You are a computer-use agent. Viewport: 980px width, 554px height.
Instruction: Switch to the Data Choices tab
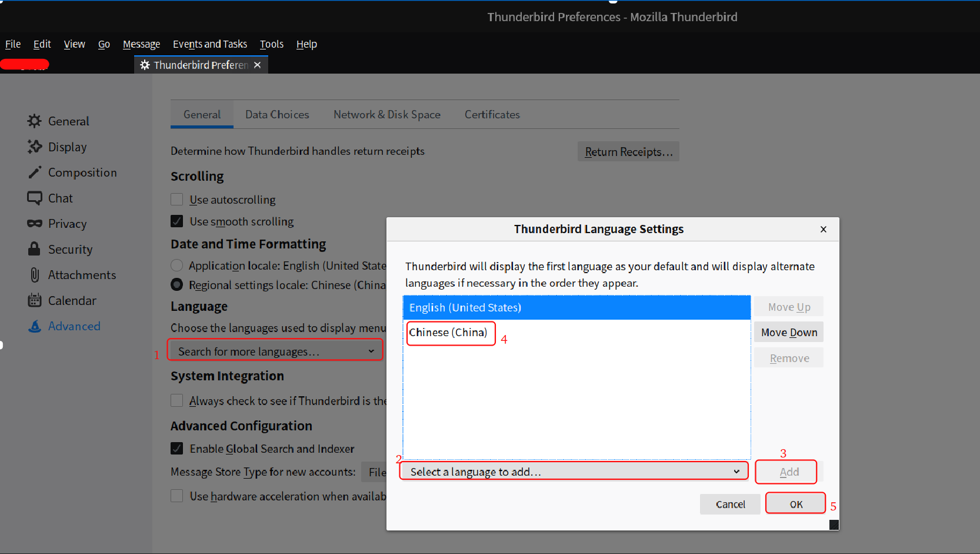point(277,115)
